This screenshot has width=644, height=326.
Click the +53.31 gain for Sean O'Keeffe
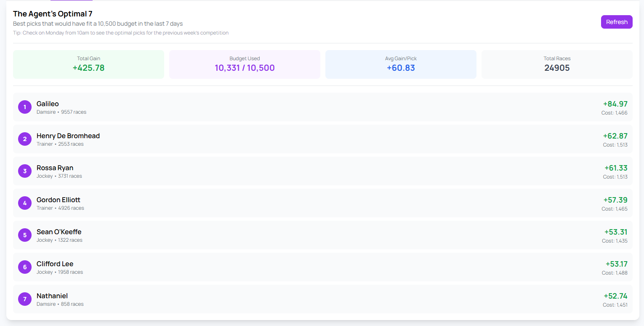[x=616, y=232]
